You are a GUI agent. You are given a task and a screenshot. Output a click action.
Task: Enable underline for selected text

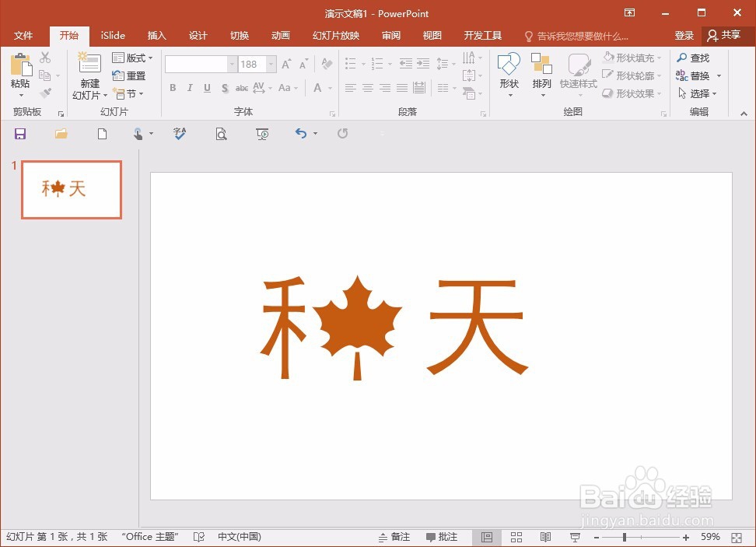(x=207, y=88)
